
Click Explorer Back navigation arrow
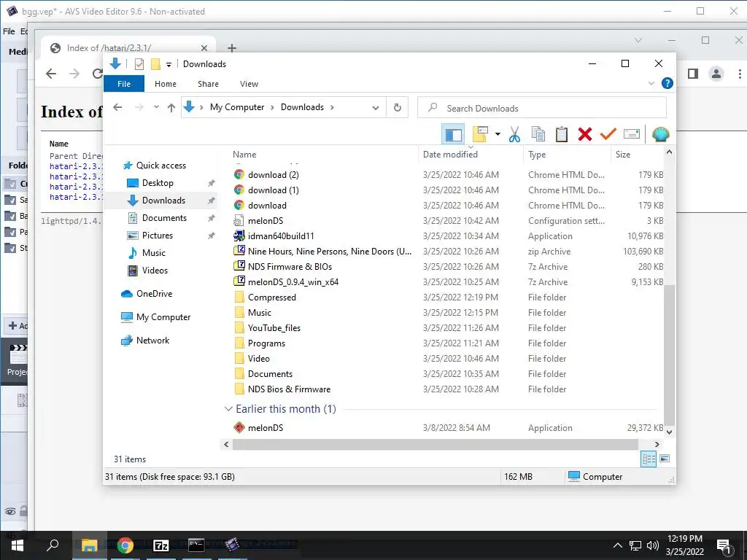[117, 108]
